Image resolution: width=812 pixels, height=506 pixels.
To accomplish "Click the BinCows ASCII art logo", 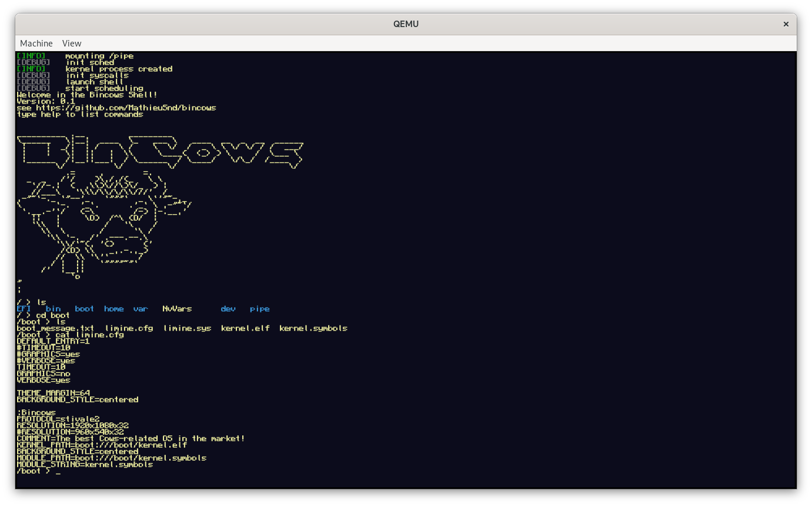I will point(160,152).
